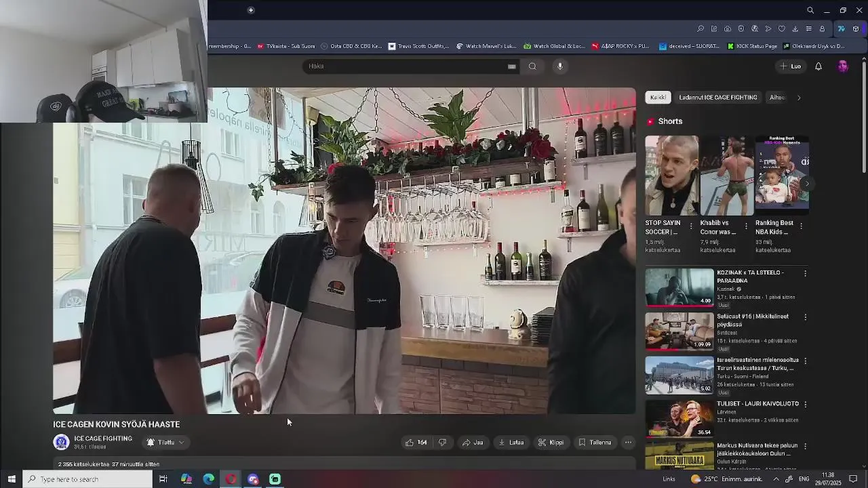
Task: Click the YouTube page vertical scrollbar
Action: pyautogui.click(x=863, y=115)
